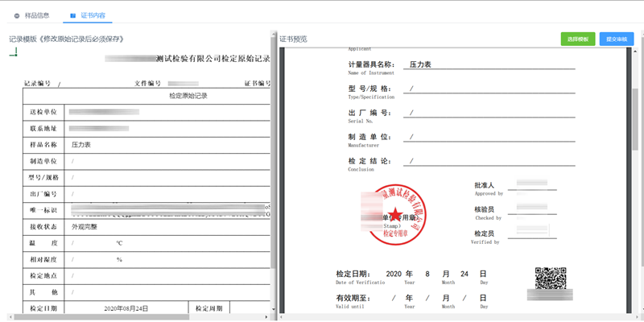Image resolution: width=644 pixels, height=322 pixels.
Task: Click the 出厂编号 cell in the record
Action: click(x=167, y=194)
